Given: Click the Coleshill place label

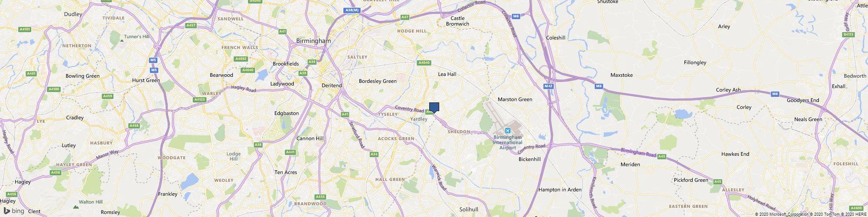Looking at the screenshot, I should pos(556,38).
